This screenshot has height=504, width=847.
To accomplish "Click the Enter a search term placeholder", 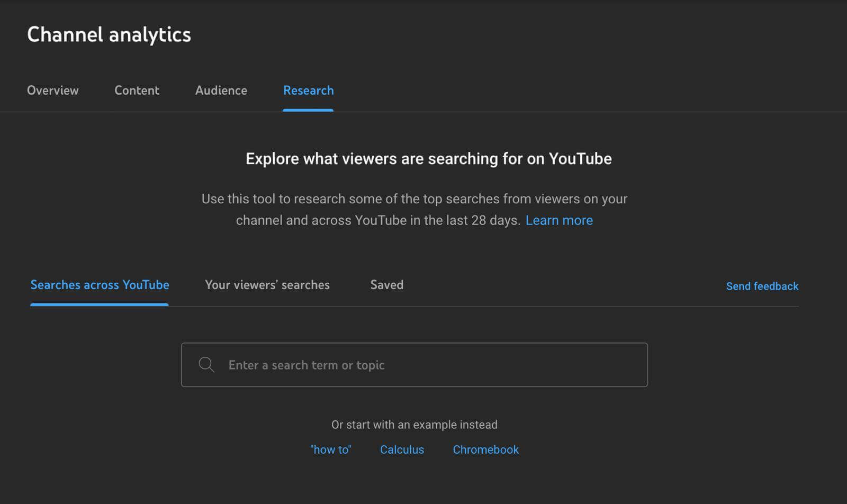I will 307,365.
